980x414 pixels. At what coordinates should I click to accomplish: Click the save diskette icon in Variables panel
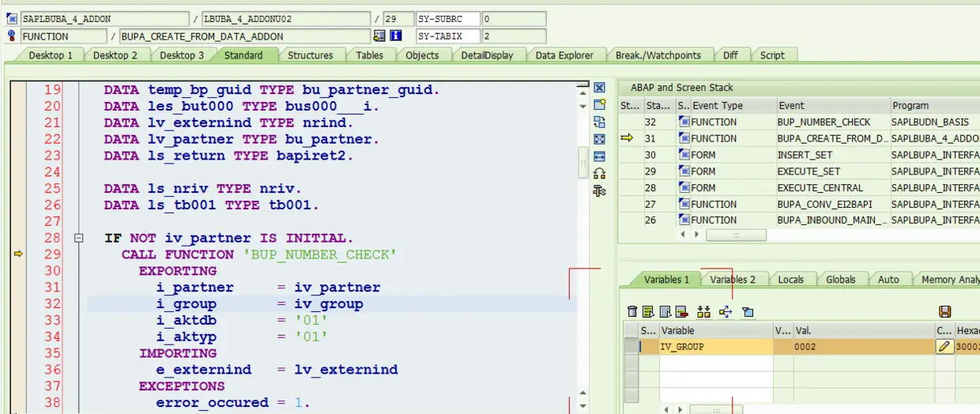coord(944,311)
